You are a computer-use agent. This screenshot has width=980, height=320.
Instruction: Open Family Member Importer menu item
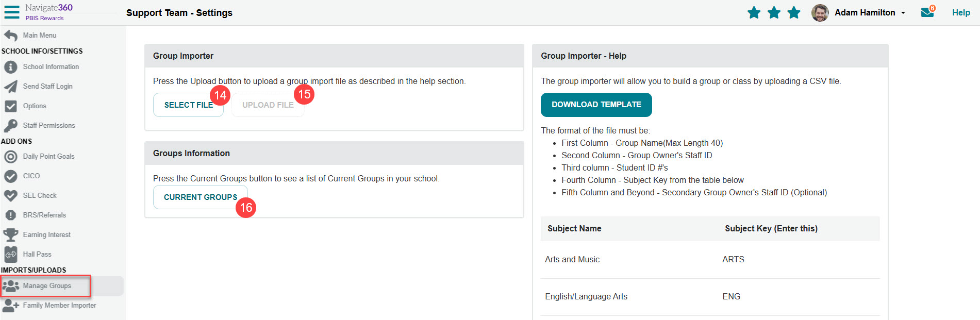tap(59, 306)
